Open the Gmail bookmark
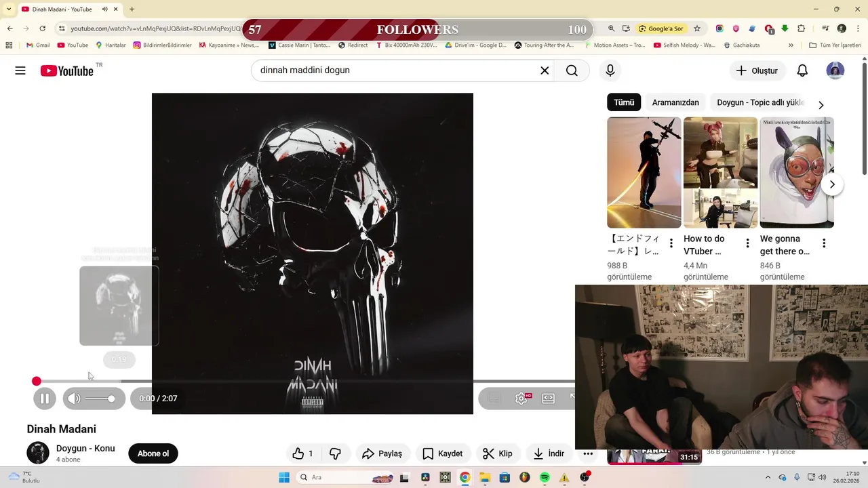This screenshot has width=868, height=488. 39,45
